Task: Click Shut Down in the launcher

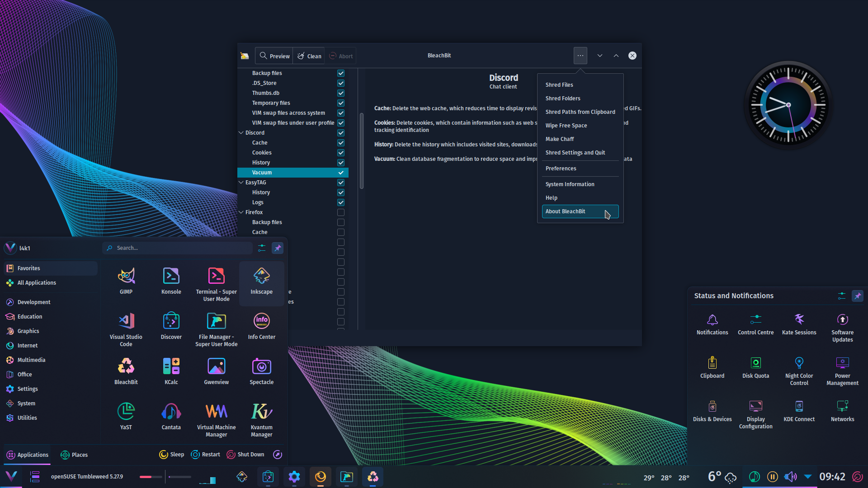Action: point(245,455)
